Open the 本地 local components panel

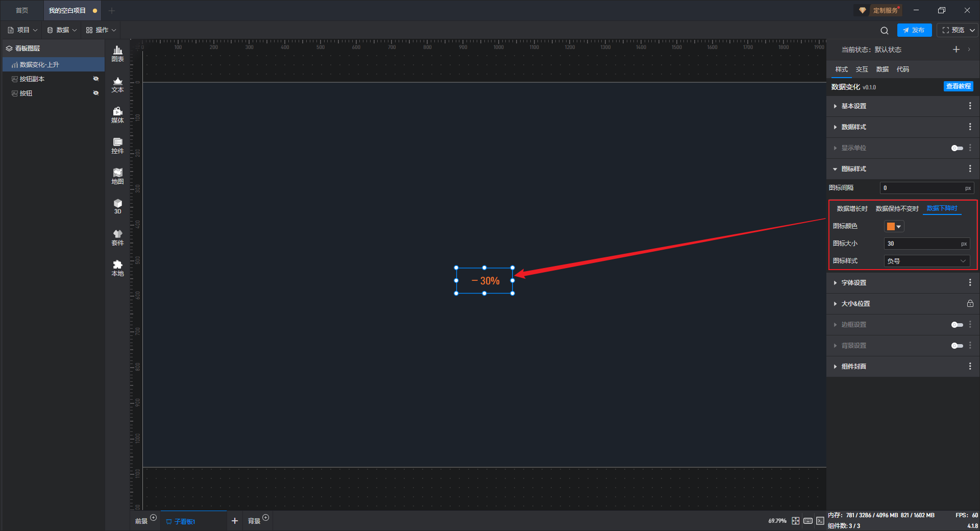(x=117, y=268)
